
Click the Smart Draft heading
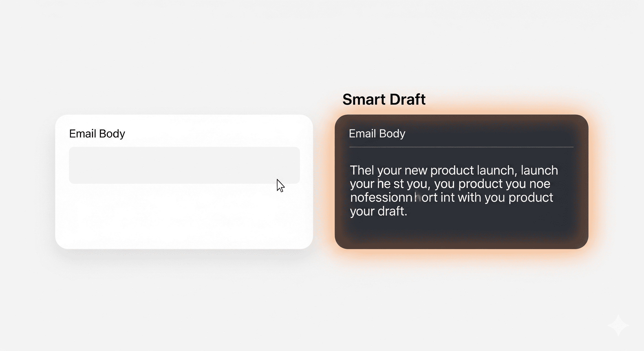point(384,99)
